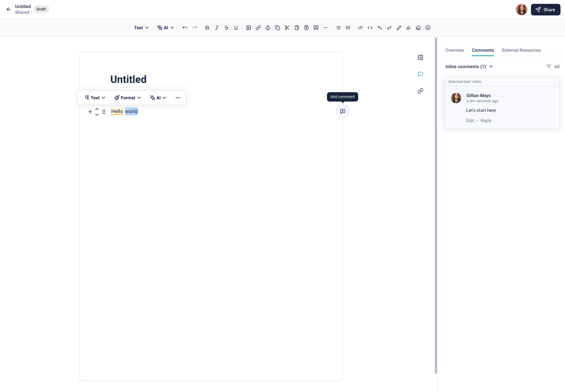Click the highlighted word Hello
Screen dimensions: 565x392
click(x=117, y=111)
